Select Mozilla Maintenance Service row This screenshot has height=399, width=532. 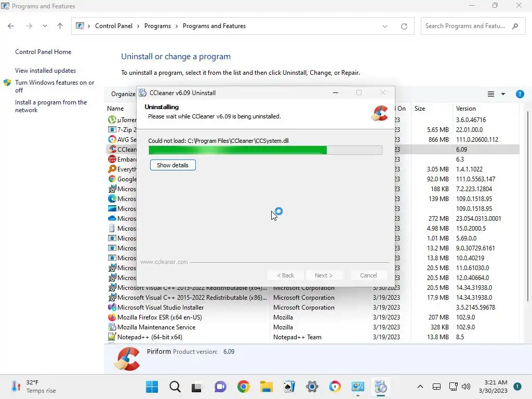[x=156, y=327]
